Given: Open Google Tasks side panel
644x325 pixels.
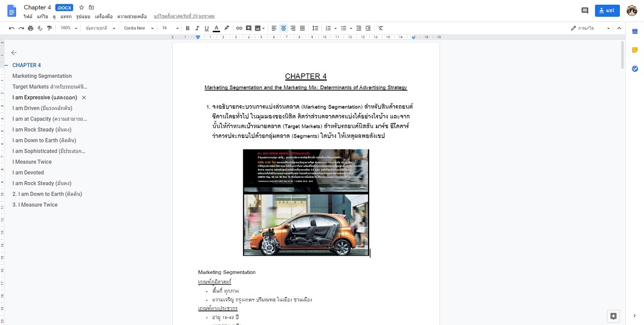Looking at the screenshot, I should pyautogui.click(x=634, y=69).
